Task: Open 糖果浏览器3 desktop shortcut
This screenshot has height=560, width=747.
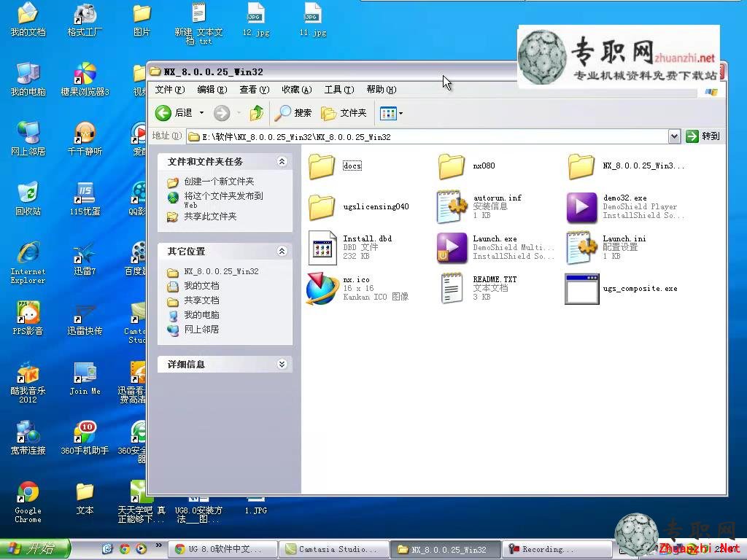Action: [85, 79]
